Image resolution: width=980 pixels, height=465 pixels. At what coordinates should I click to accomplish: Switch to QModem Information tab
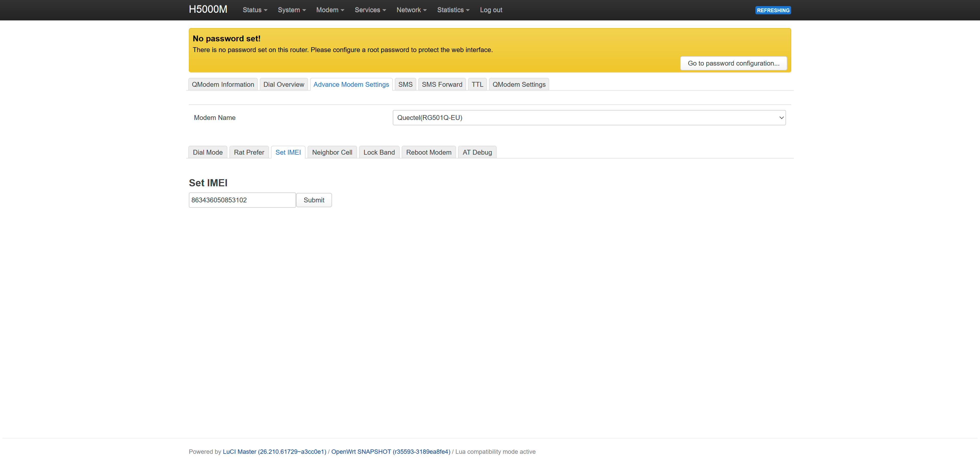click(223, 84)
